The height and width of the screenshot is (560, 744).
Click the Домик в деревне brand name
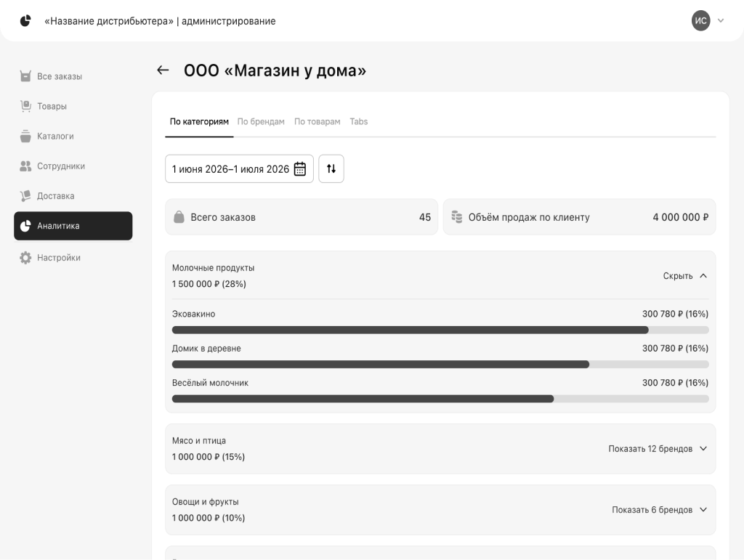(206, 349)
